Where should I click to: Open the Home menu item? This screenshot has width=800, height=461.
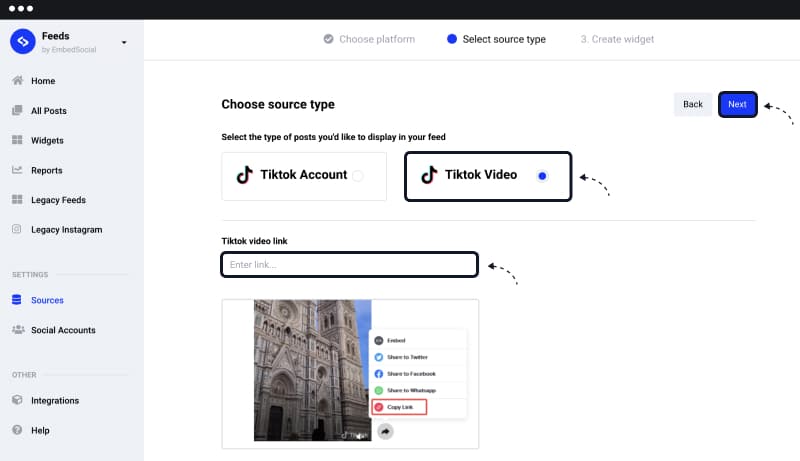43,81
